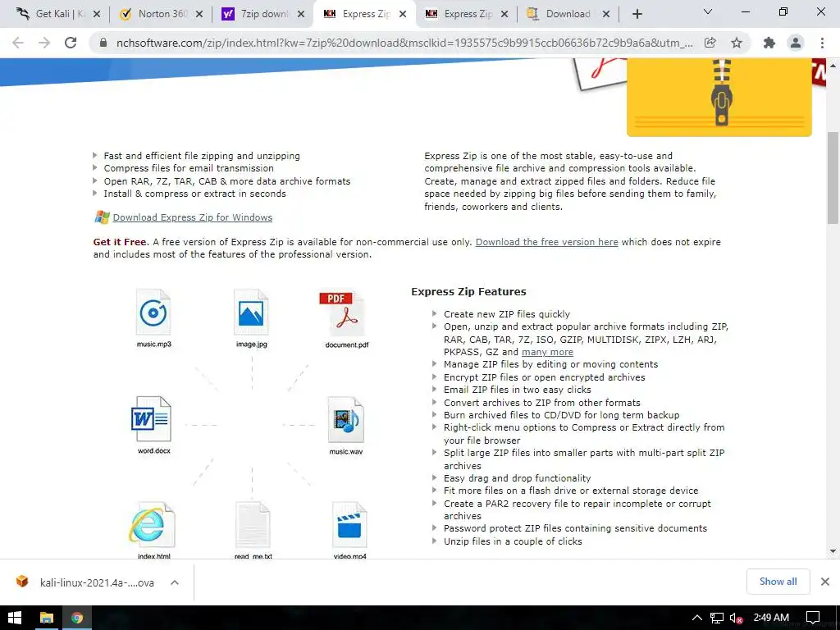Image resolution: width=840 pixels, height=630 pixels.
Task: Click 'Easy drag and drop functionality' text
Action: [x=518, y=478]
